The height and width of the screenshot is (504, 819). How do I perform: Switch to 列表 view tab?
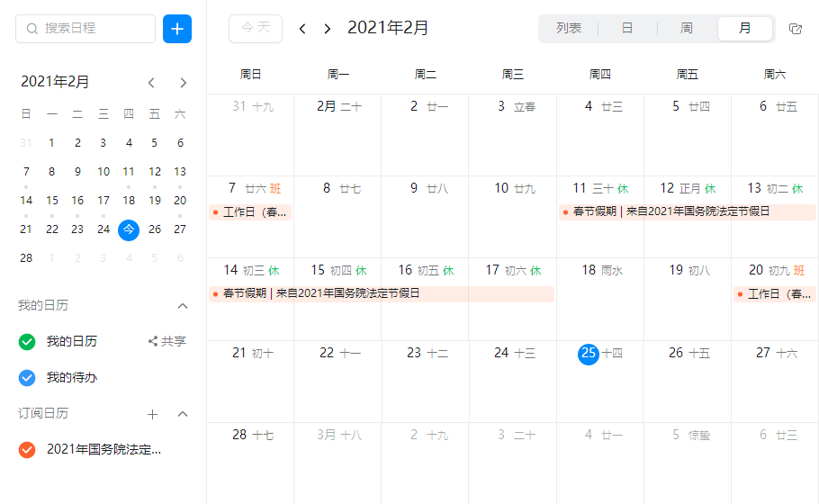[569, 29]
